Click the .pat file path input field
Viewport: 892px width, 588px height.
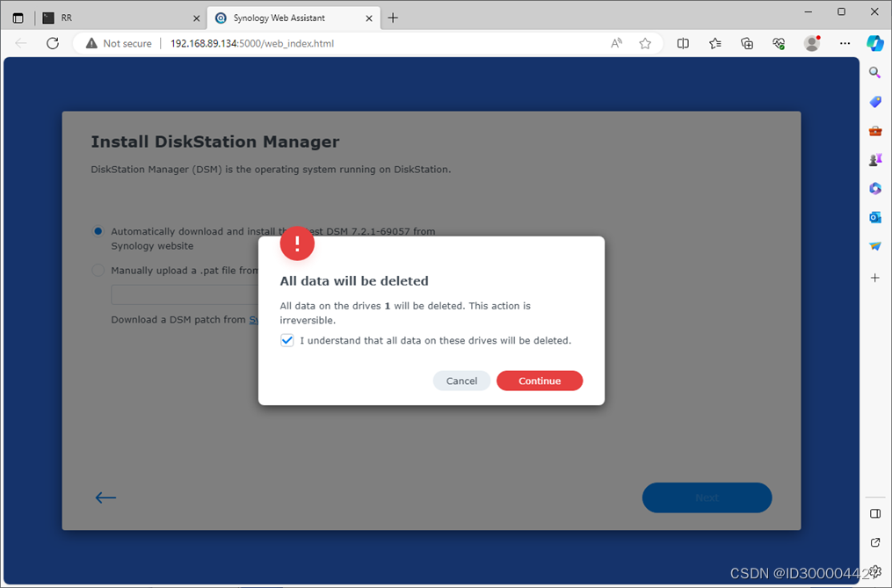point(185,294)
